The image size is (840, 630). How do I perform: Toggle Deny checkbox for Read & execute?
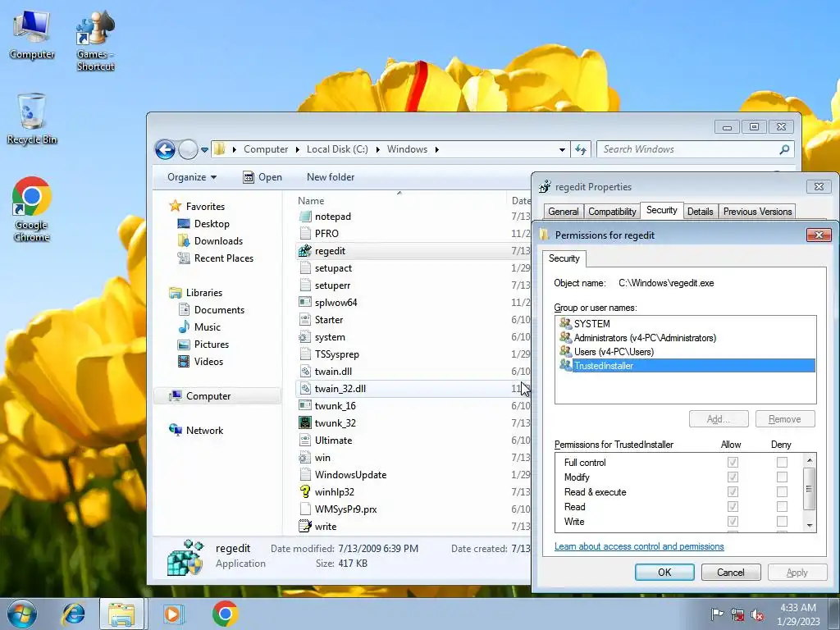click(x=782, y=491)
